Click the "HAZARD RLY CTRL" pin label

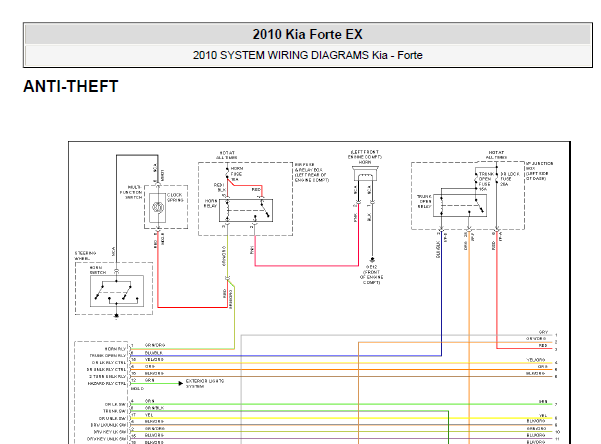[x=107, y=383]
